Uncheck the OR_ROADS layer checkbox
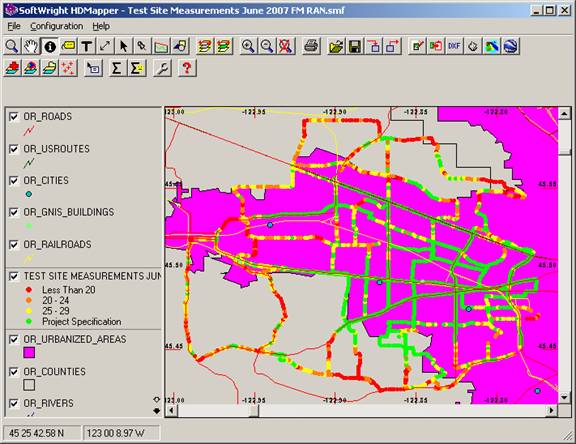The image size is (576, 444). click(14, 117)
